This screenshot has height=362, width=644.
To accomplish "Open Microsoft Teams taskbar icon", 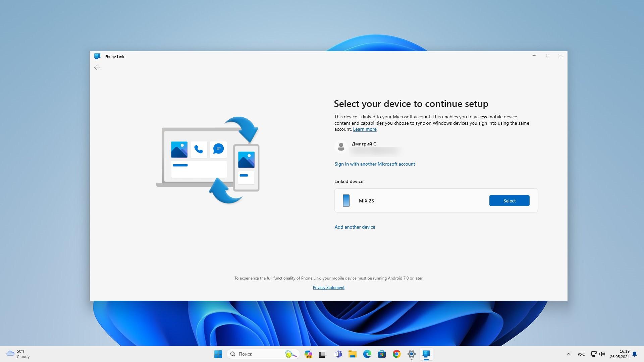I will coord(337,354).
